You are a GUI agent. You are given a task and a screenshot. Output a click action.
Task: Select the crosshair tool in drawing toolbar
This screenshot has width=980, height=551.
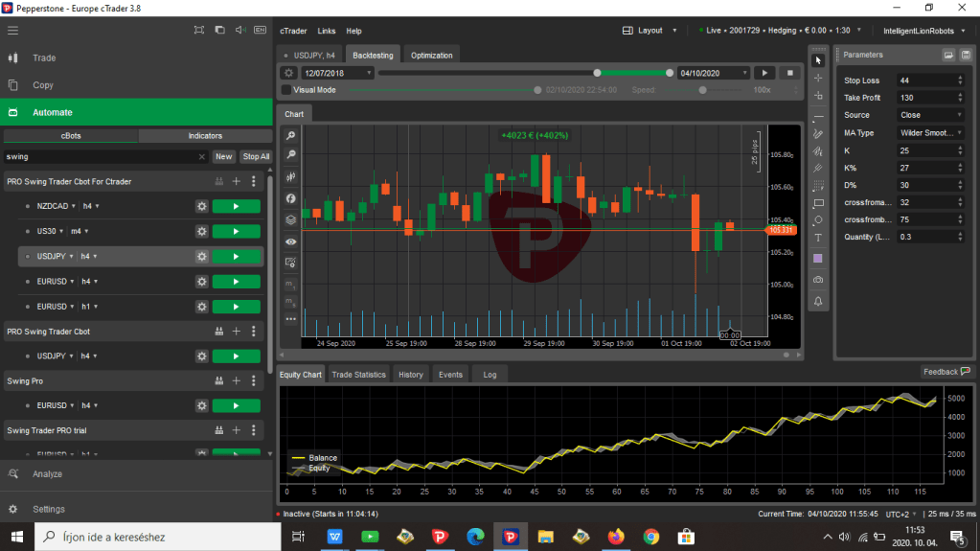[x=818, y=78]
